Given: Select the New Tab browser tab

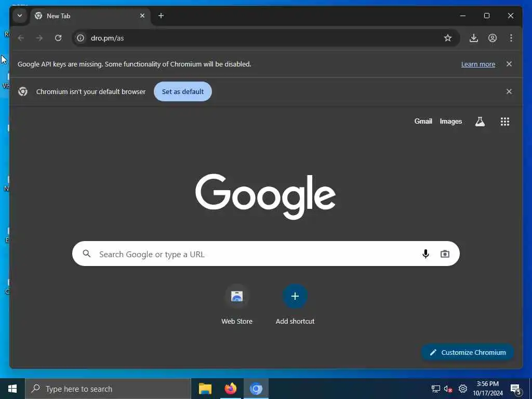Looking at the screenshot, I should (90, 16).
